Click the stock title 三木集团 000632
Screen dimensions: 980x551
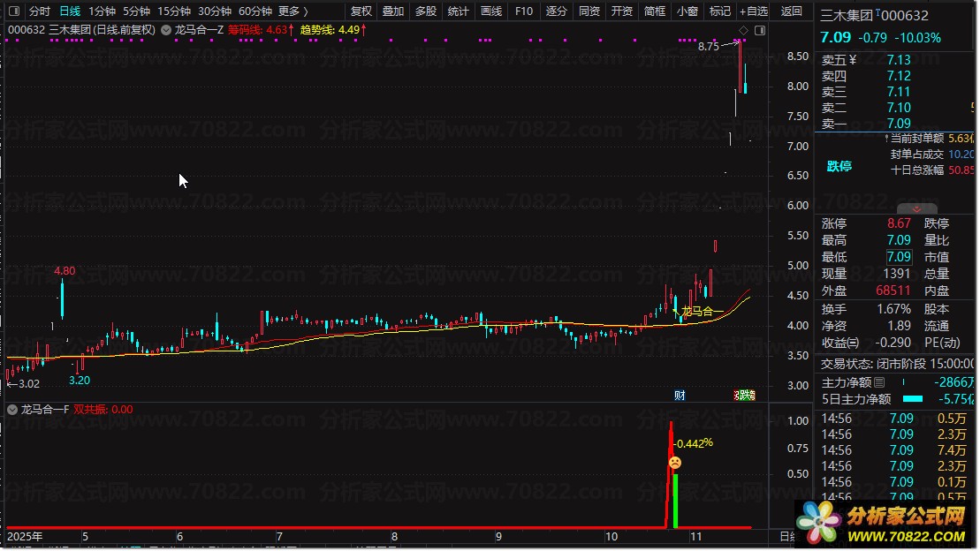click(874, 15)
